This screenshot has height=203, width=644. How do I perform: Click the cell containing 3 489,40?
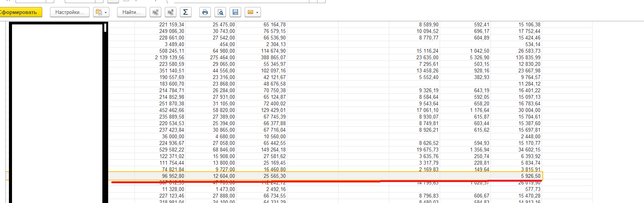(x=173, y=44)
